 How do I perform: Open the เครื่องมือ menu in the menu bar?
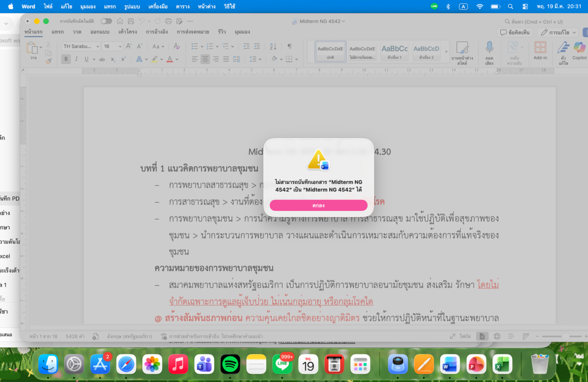point(158,6)
